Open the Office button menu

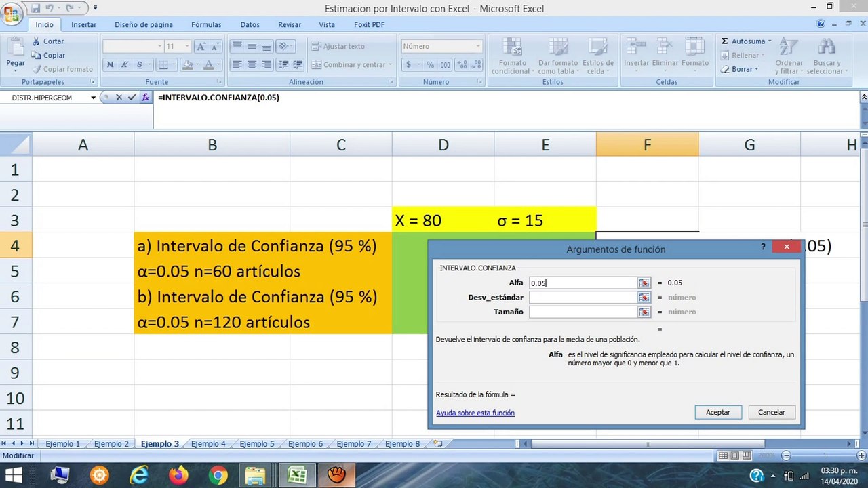click(12, 14)
